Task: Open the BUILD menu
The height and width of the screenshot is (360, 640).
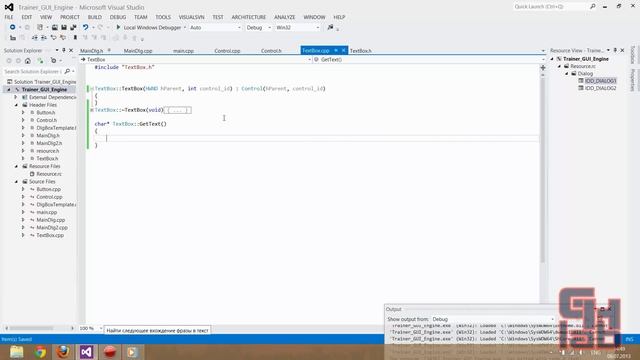Action: [95, 17]
